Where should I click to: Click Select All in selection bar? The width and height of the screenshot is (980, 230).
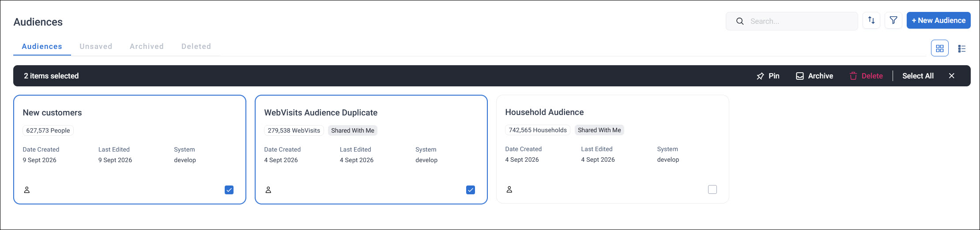[x=918, y=76]
